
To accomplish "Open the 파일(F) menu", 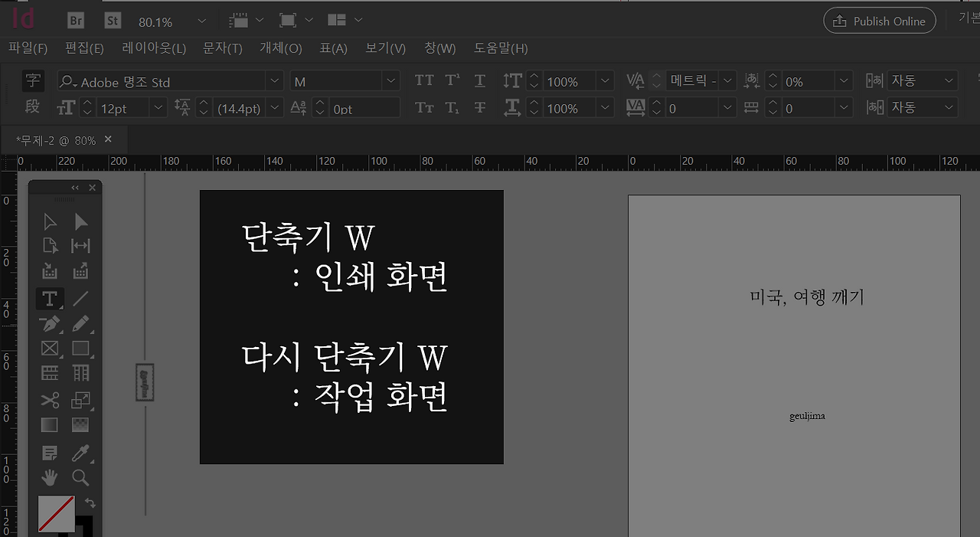I will click(x=28, y=48).
